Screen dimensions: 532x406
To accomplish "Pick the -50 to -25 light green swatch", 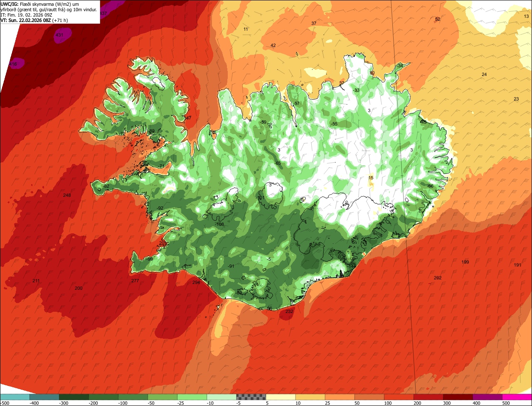I will (x=163, y=397).
